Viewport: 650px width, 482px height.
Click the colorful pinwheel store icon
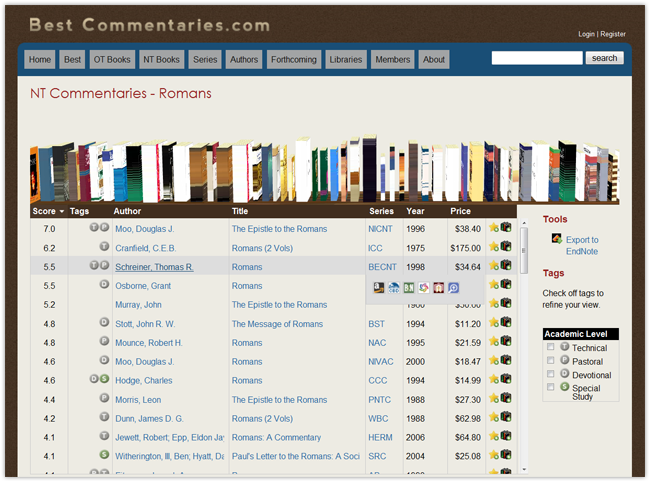pos(424,288)
